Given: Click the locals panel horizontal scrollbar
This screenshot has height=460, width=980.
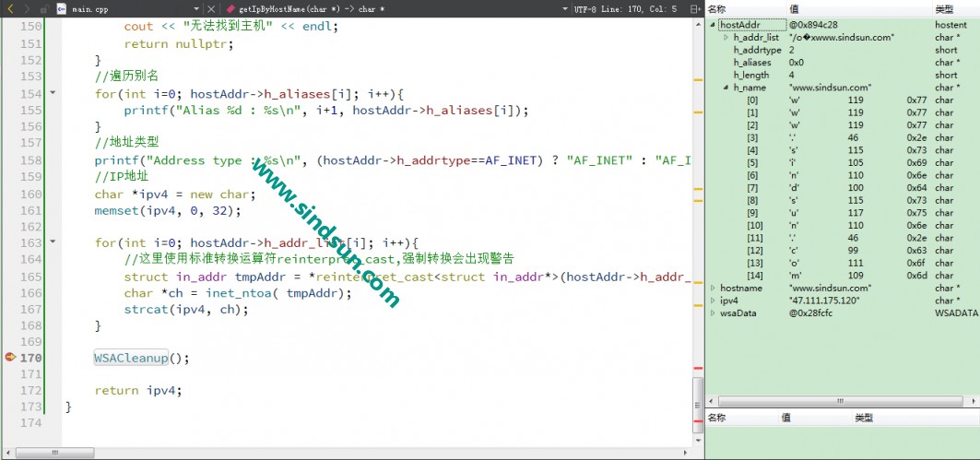Looking at the screenshot, I should [843, 401].
